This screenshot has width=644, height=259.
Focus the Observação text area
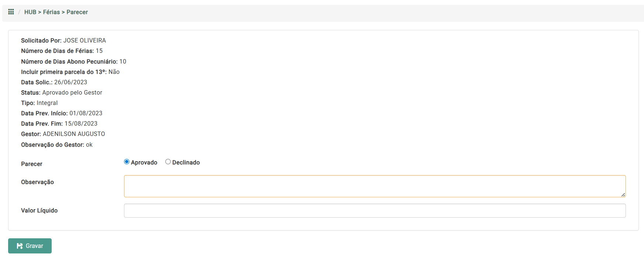(x=374, y=186)
